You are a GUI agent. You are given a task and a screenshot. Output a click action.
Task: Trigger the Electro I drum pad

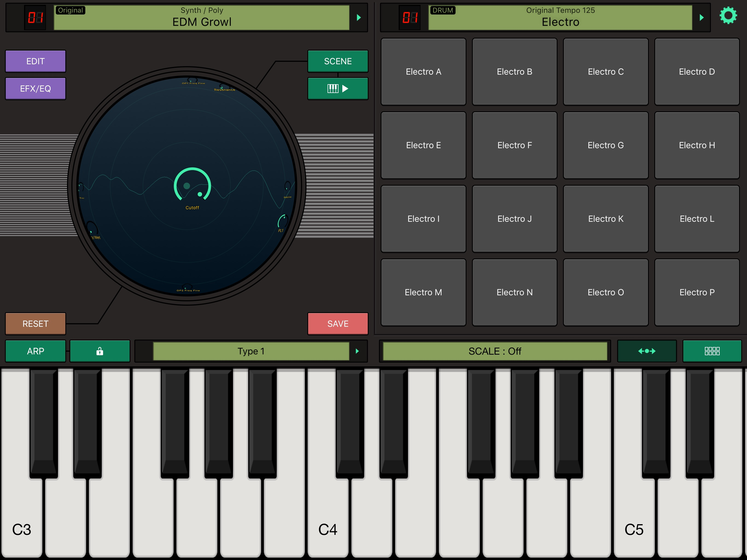pos(424,219)
